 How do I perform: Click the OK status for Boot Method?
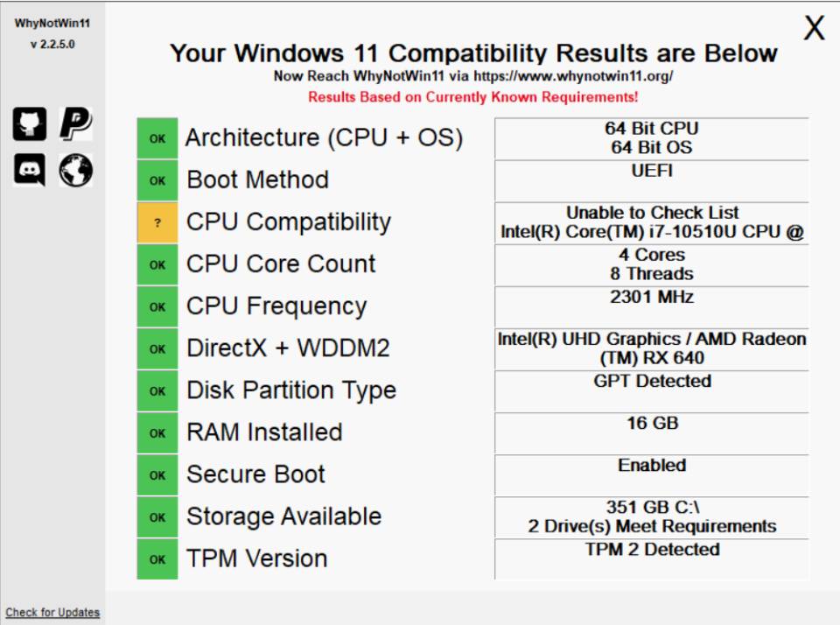[157, 180]
